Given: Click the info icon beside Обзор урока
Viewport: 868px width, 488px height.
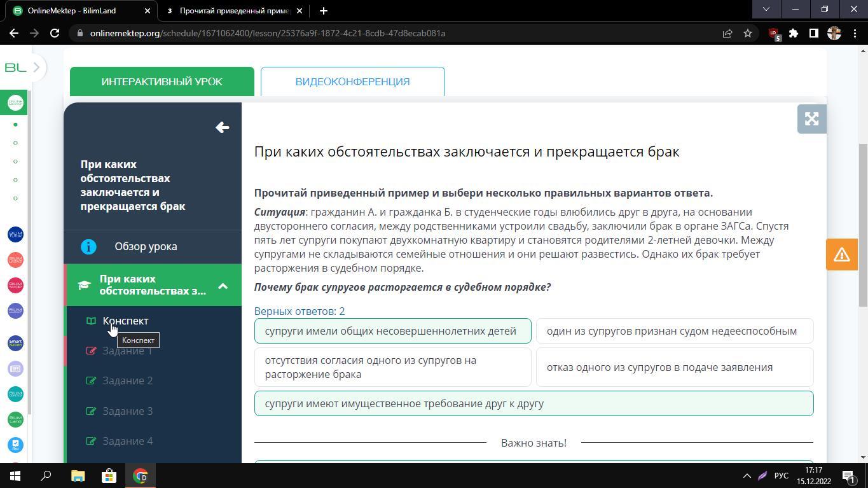Looking at the screenshot, I should point(88,247).
